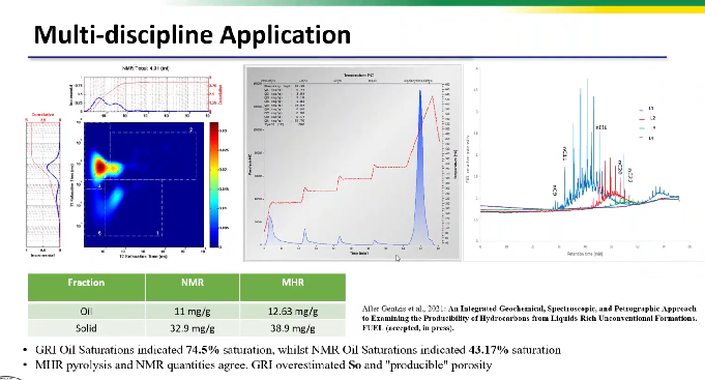
Task: Click the "32.9 mg/g" NMR solid value
Action: [192, 328]
